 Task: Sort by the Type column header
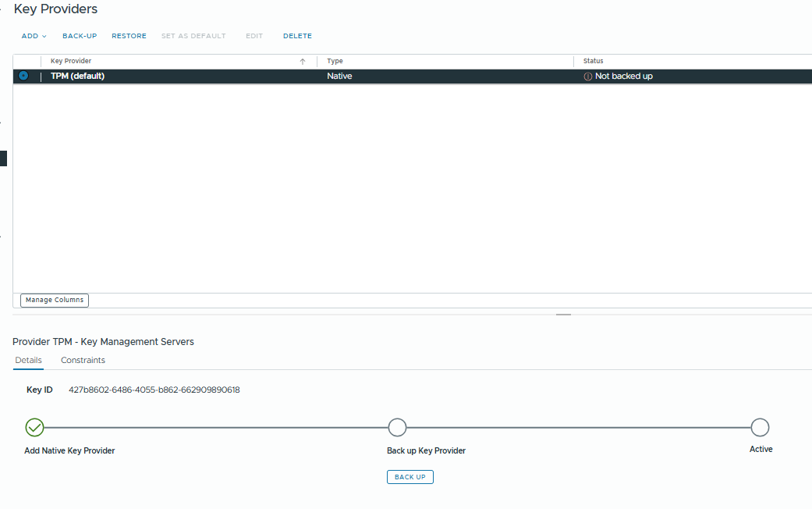pyautogui.click(x=335, y=61)
